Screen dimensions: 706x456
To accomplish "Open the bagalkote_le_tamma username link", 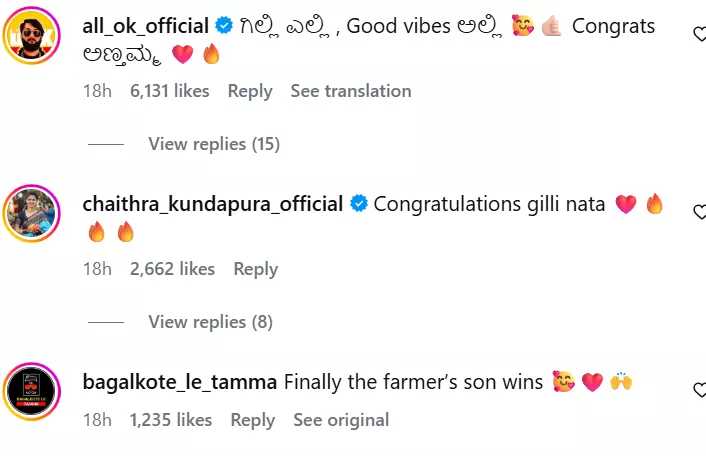I will click(179, 382).
